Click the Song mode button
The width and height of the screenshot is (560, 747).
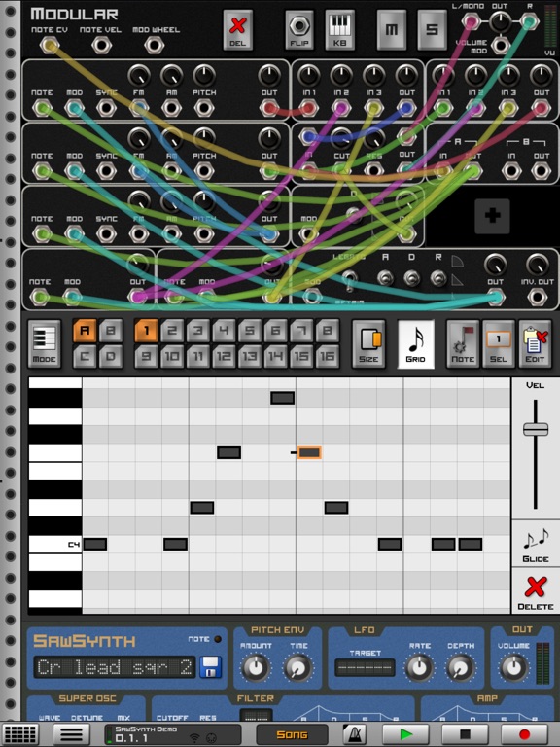click(292, 734)
